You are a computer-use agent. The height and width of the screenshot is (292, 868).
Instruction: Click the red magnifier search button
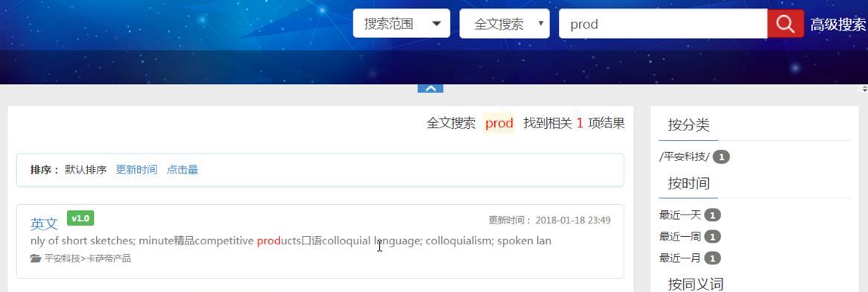pos(785,24)
